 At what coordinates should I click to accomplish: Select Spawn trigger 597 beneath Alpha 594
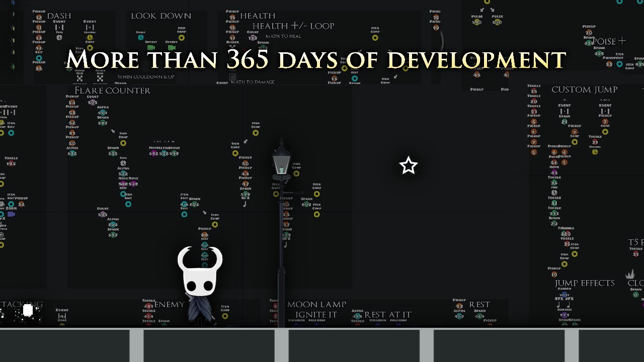(x=103, y=123)
